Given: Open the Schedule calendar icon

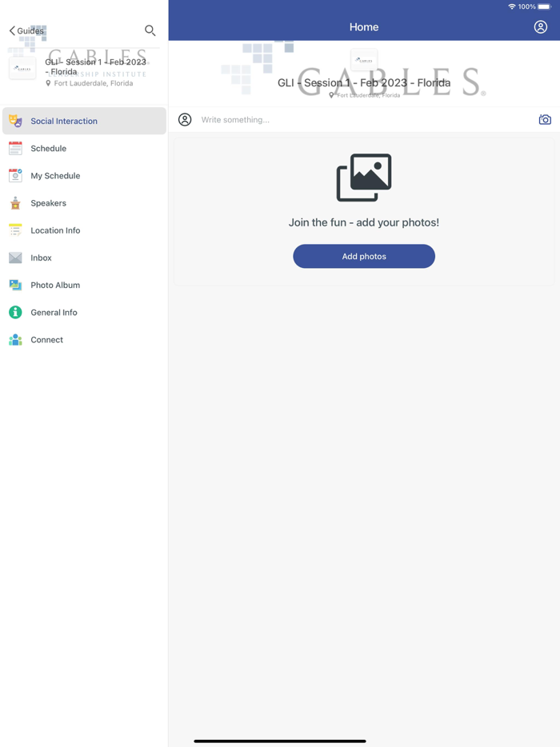Looking at the screenshot, I should tap(15, 148).
